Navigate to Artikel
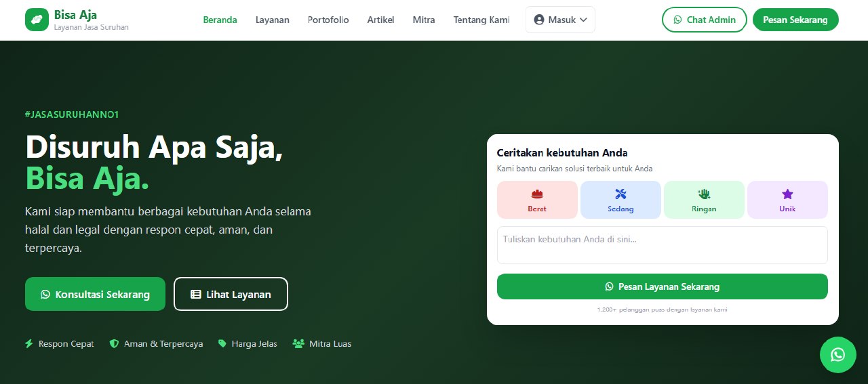This screenshot has width=868, height=384. (380, 20)
